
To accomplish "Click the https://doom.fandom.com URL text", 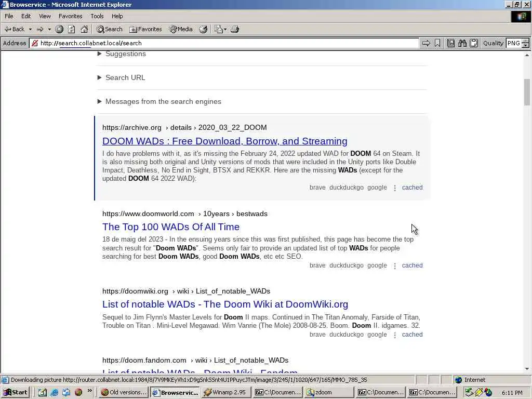I will point(144,361).
